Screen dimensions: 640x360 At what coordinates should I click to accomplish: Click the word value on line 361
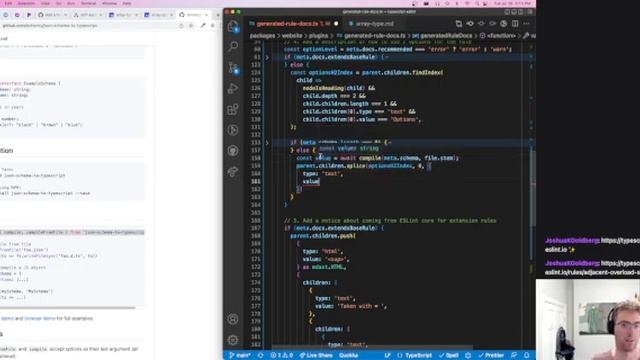311,181
